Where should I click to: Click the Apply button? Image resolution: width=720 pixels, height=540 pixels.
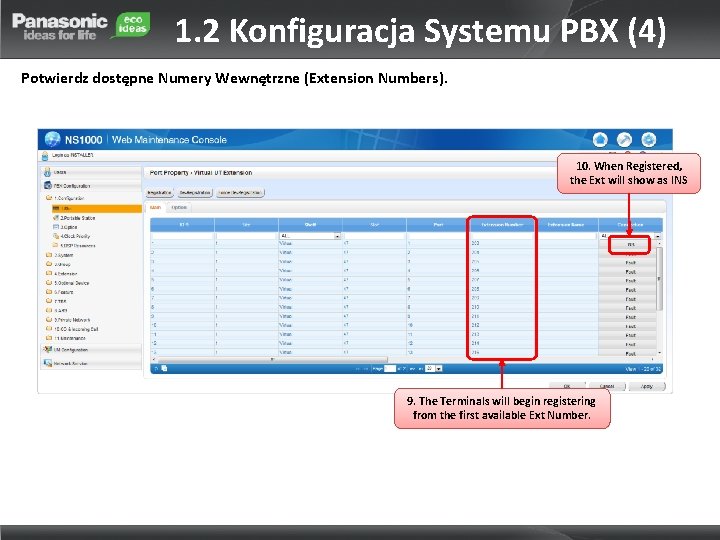[647, 386]
